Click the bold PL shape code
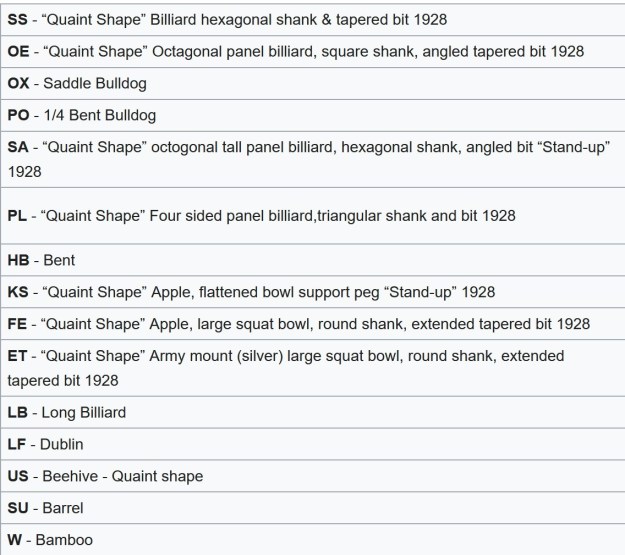The width and height of the screenshot is (625, 555). pos(17,215)
